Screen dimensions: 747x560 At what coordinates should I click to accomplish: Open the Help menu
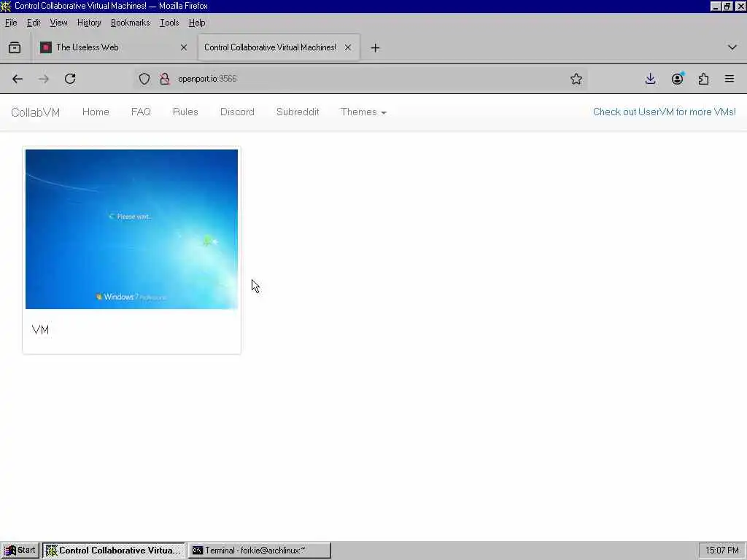[x=197, y=23]
